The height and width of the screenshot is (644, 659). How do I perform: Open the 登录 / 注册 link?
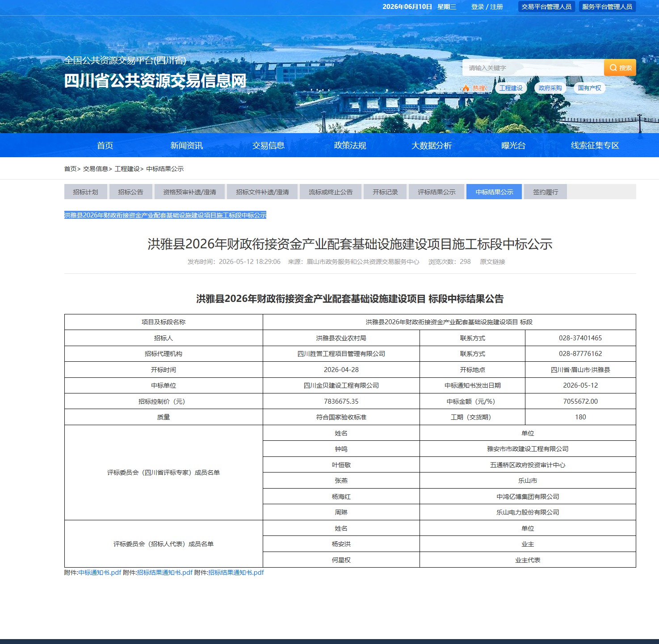[x=487, y=7]
